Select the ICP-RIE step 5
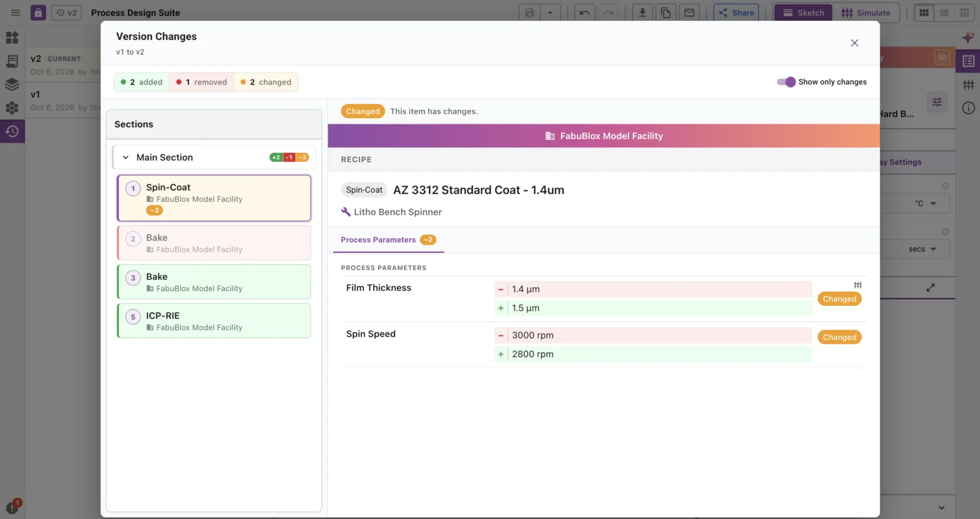 [x=214, y=321]
